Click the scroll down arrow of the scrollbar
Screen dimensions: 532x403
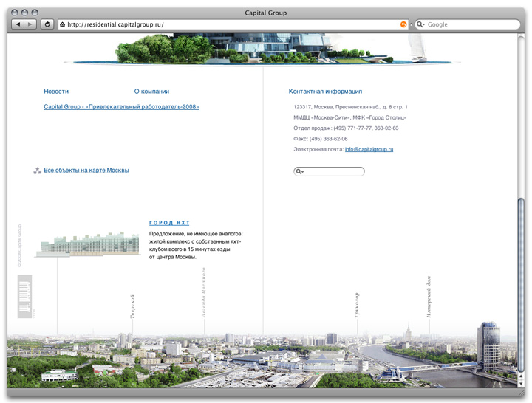(520, 382)
